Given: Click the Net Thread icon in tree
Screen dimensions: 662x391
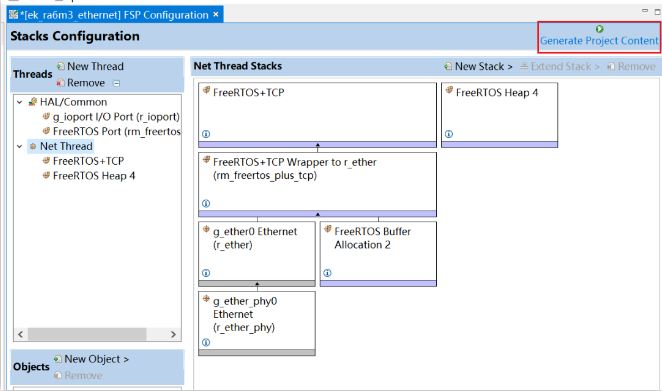Looking at the screenshot, I should [33, 147].
